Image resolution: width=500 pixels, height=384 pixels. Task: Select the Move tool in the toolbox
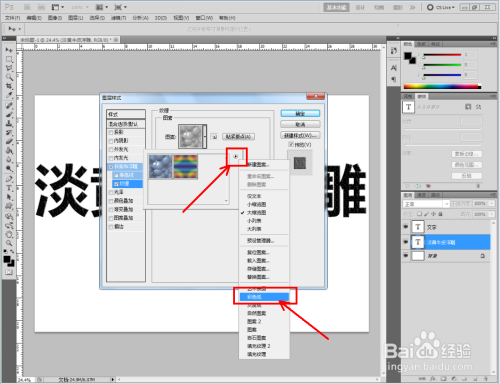[x=9, y=50]
